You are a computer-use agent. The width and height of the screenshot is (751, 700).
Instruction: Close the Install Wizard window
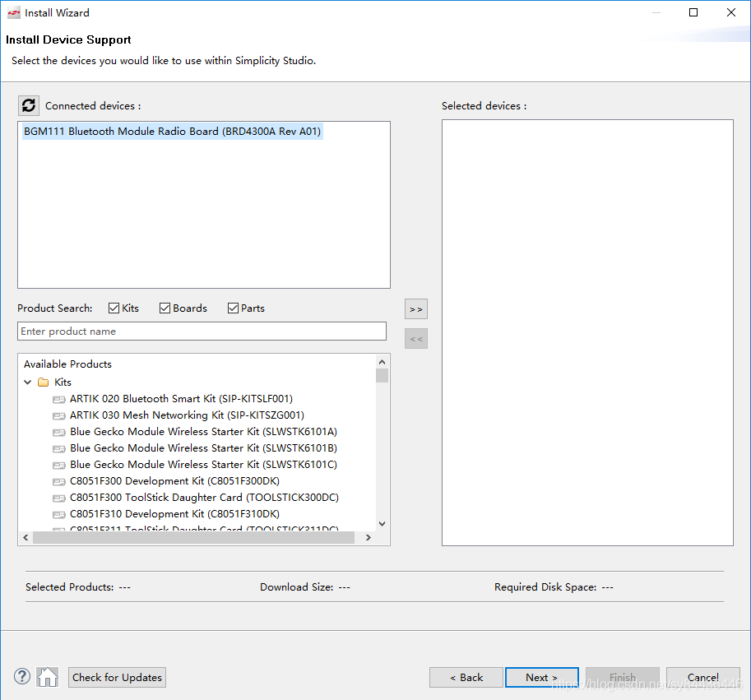731,12
